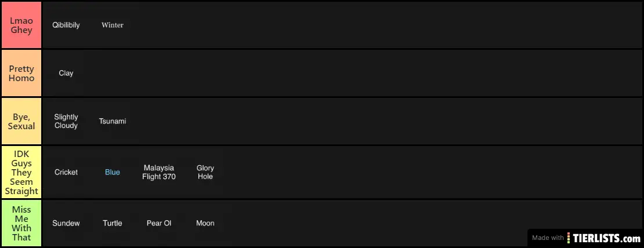This screenshot has height=248, width=644.
Task: Click the Made with text
Action: (548, 238)
